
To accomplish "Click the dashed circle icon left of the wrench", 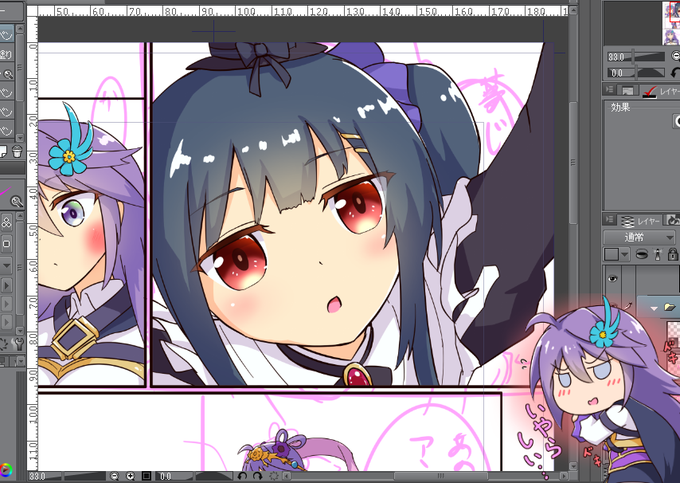I will click(3, 344).
